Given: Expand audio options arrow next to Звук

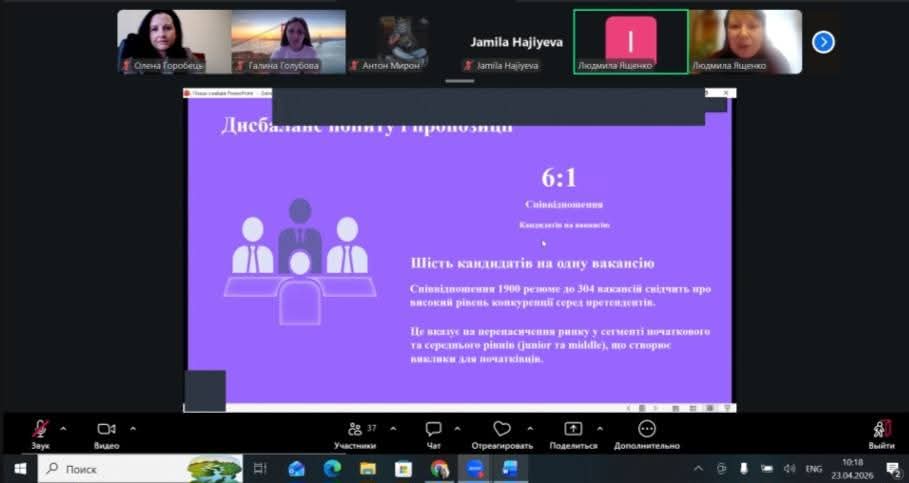Looking at the screenshot, I should click(64, 428).
